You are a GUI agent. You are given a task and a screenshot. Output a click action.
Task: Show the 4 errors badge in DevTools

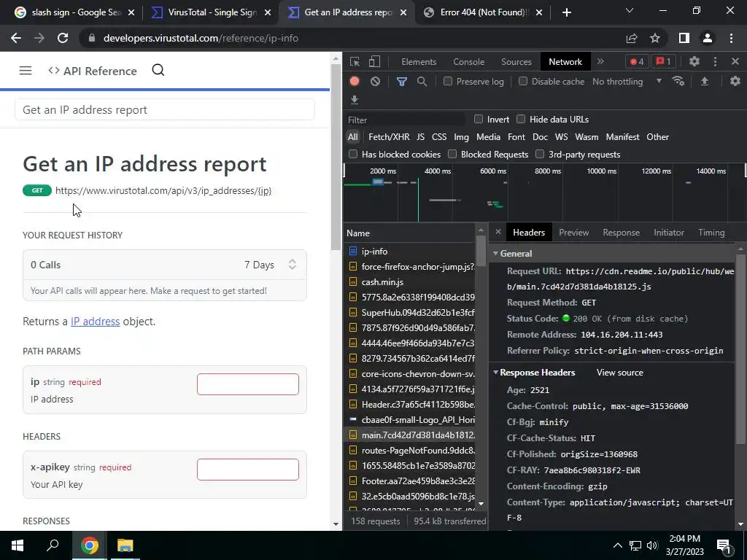(x=637, y=61)
